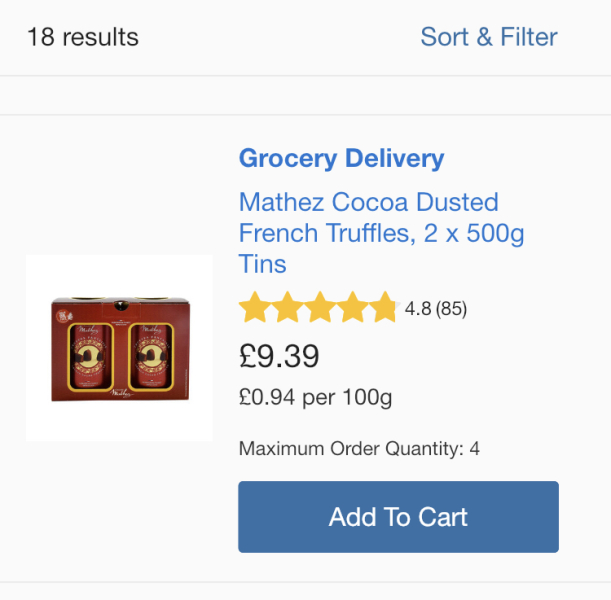Click the second rating star
Screen dimensions: 611x600
pos(287,308)
